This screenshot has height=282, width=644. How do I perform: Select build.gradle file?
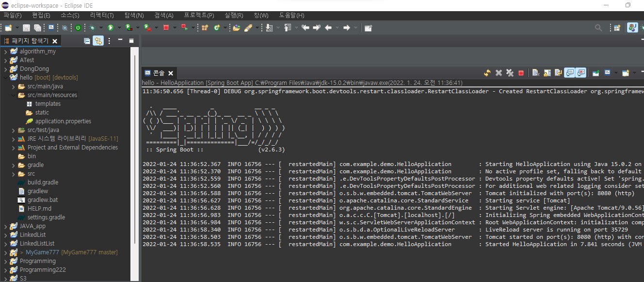click(43, 182)
